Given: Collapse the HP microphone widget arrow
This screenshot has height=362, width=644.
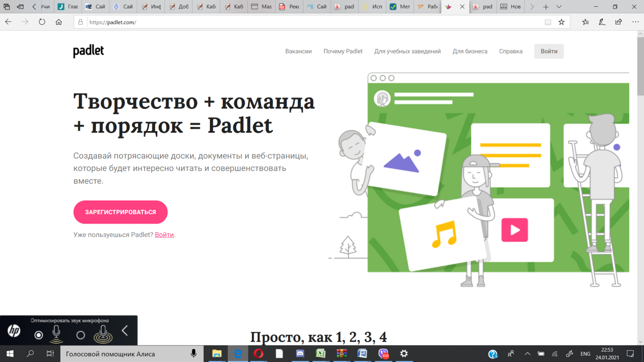Looking at the screenshot, I should pyautogui.click(x=125, y=331).
